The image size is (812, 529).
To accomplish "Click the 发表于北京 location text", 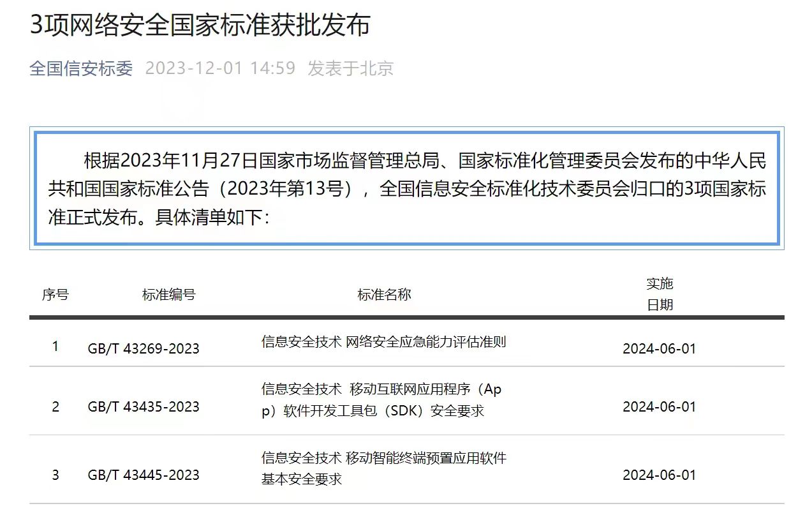I will 351,68.
